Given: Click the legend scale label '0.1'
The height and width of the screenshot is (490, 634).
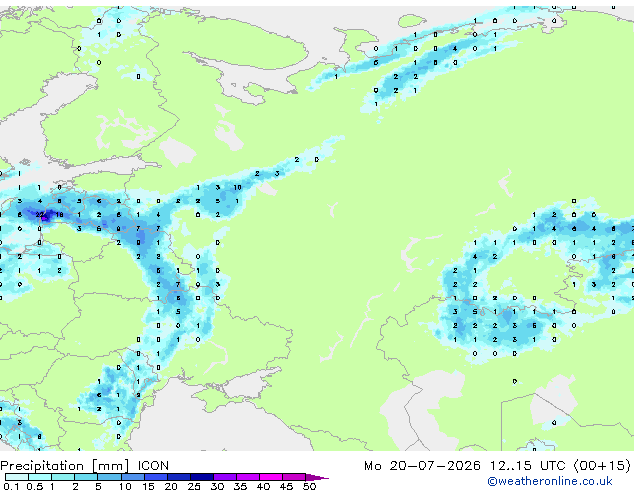Looking at the screenshot, I should 12,486.
